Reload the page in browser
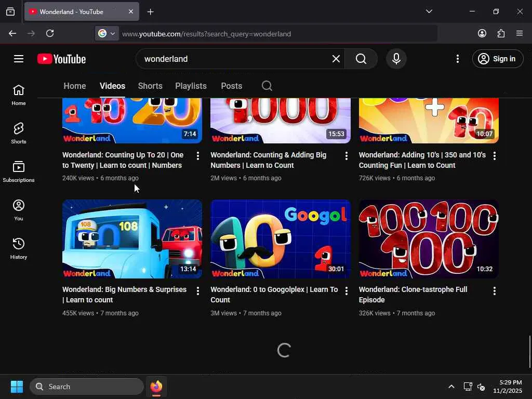 (50, 33)
